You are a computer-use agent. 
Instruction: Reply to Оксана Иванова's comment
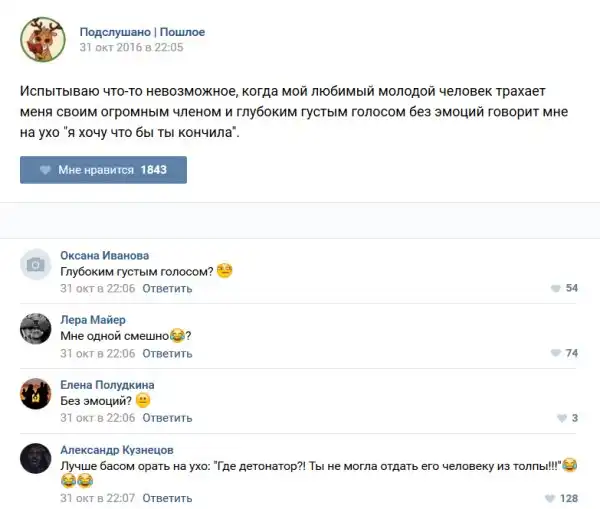click(x=167, y=288)
